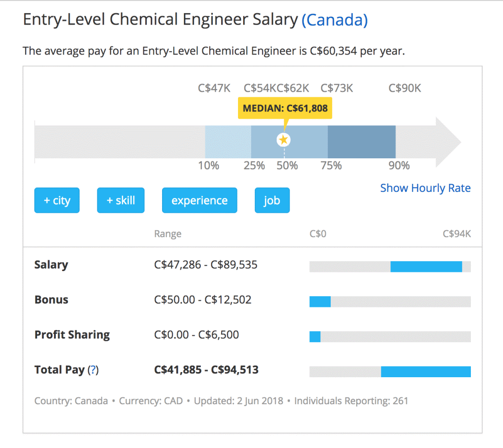Click the C$0.00 - C$6,500 range value

(197, 335)
